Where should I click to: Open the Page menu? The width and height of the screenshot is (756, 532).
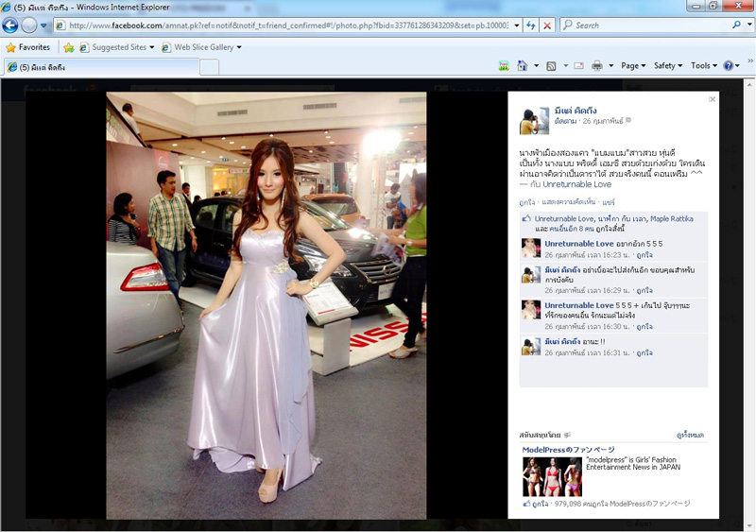pos(633,65)
